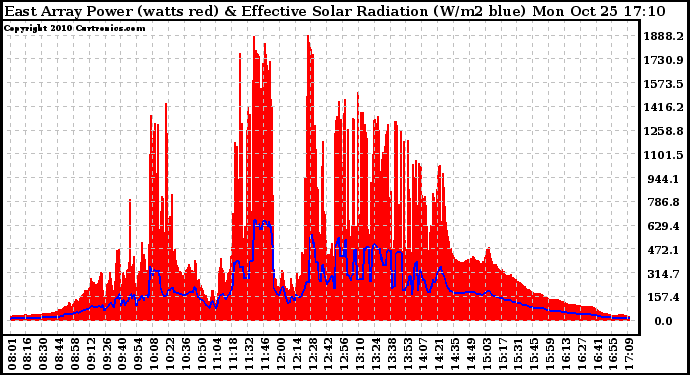This screenshot has height=375, width=690.
Task: Click the 16:27 time label
Action: pyautogui.click(x=581, y=354)
